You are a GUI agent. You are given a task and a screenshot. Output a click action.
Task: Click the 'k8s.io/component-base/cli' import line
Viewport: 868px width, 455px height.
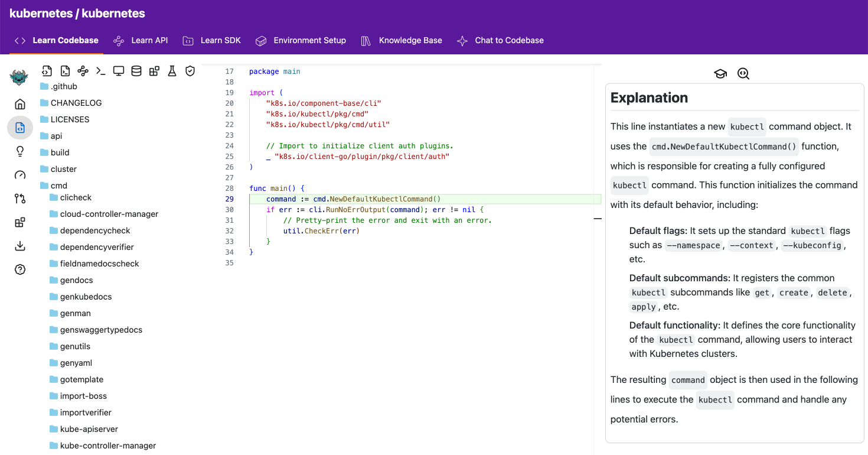(324, 103)
